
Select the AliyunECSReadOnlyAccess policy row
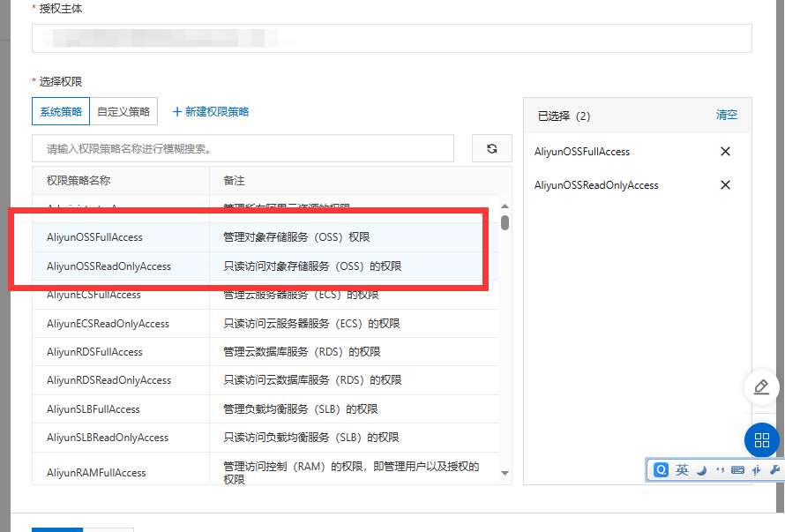point(108,324)
